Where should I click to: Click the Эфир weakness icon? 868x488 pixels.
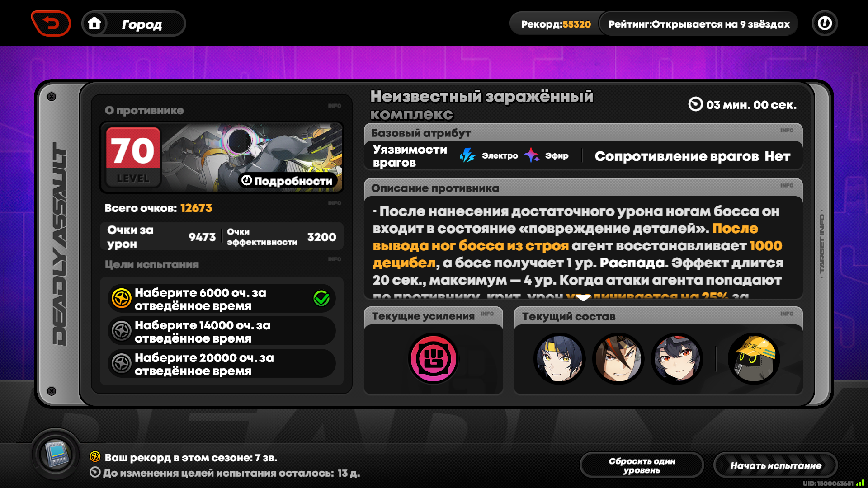(531, 155)
